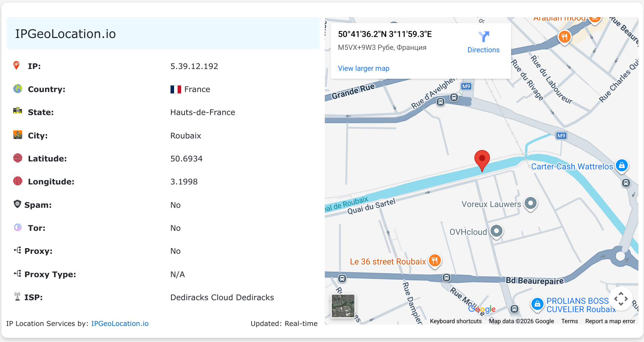Click the Directions arrow icon
Image resolution: width=644 pixels, height=342 pixels.
point(484,37)
